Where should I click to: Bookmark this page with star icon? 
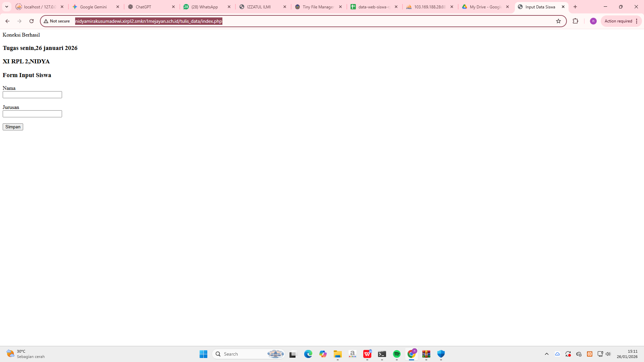pos(558,21)
